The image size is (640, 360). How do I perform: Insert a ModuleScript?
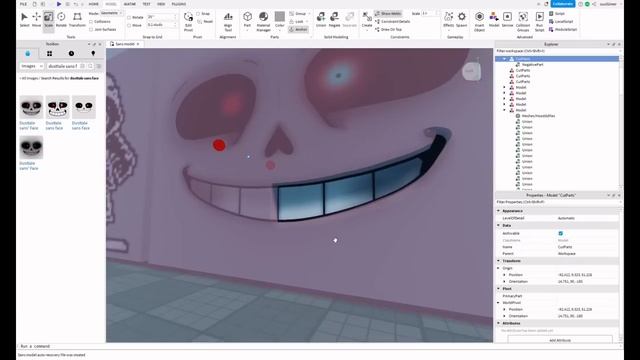tap(562, 29)
